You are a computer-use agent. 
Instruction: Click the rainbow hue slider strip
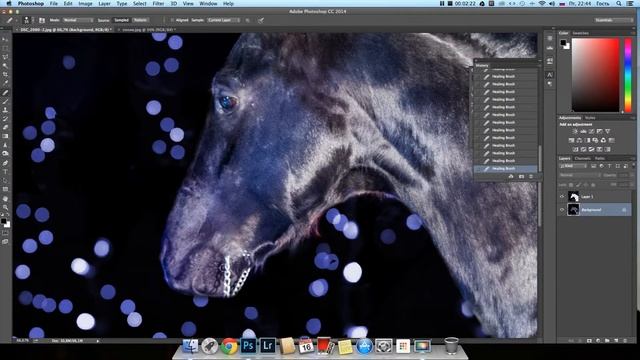[628, 75]
